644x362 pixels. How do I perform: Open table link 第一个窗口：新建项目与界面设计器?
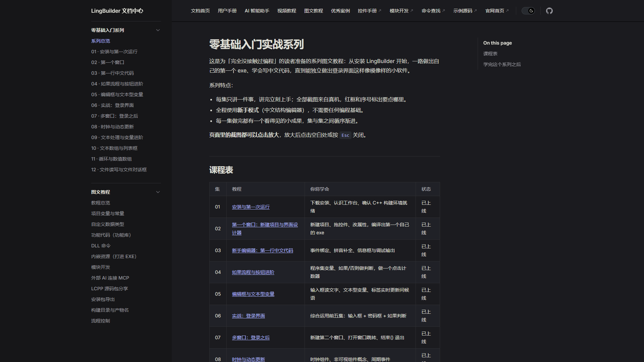pyautogui.click(x=265, y=229)
